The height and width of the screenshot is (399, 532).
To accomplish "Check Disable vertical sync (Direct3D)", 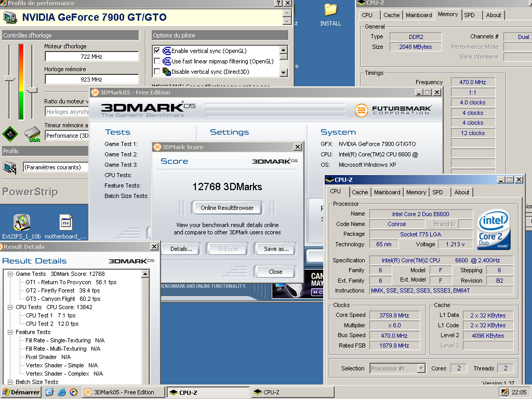I will pyautogui.click(x=157, y=71).
